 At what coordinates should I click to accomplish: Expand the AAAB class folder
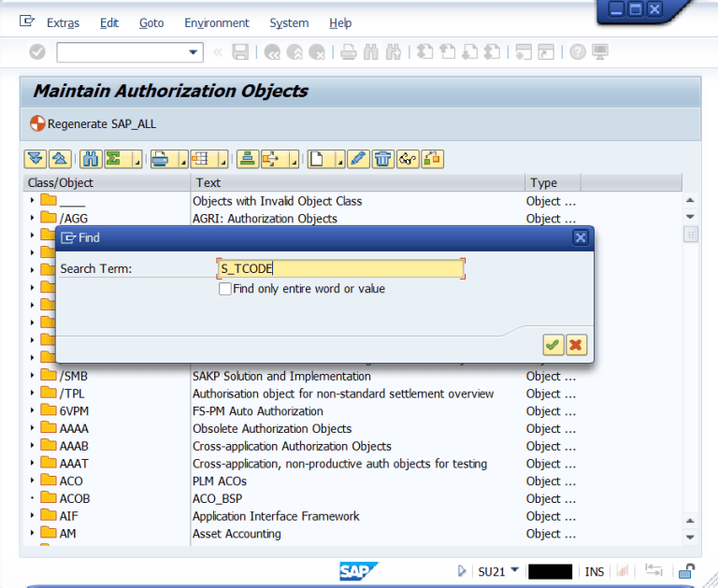tap(32, 445)
